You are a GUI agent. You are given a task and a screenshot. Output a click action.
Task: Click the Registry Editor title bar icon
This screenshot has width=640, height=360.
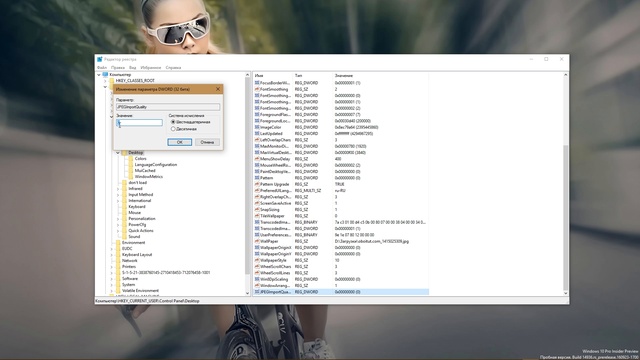point(100,59)
